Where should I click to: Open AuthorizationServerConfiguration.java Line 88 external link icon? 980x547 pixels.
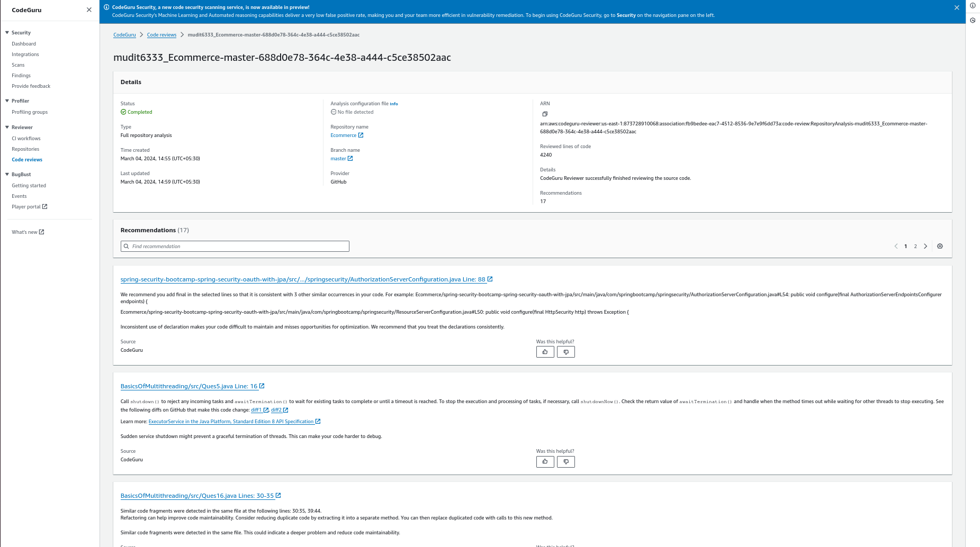(x=490, y=279)
